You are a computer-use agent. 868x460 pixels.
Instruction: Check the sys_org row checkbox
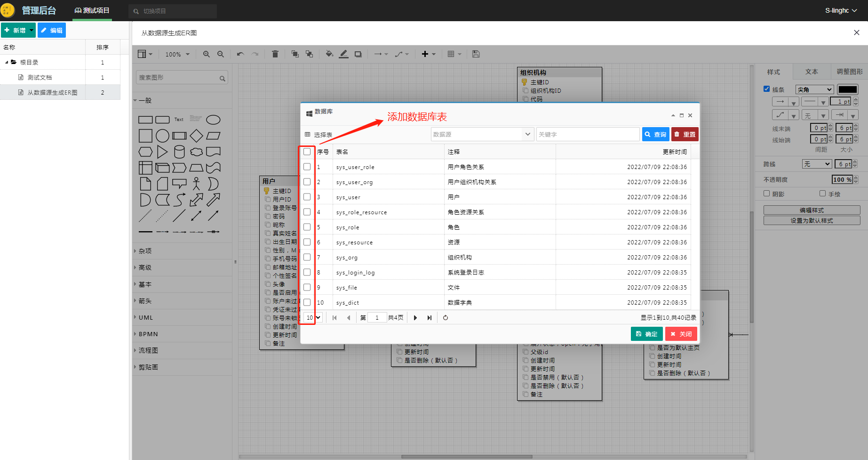point(307,257)
